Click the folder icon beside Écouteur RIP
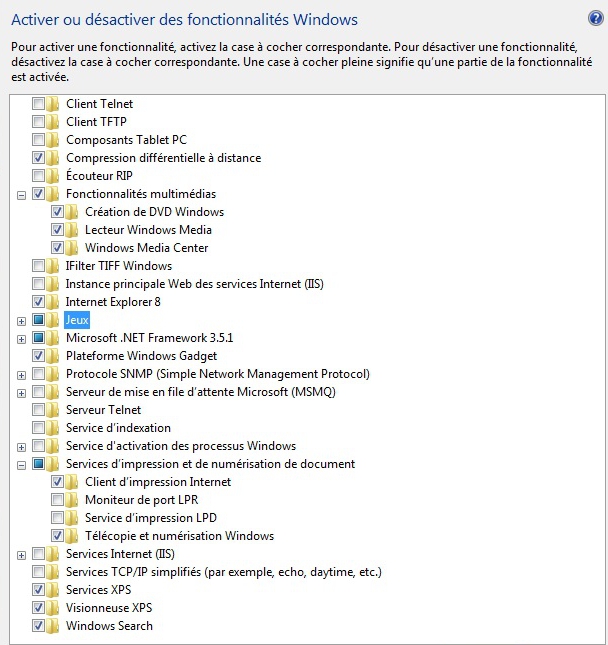Image resolution: width=608 pixels, height=645 pixels. [53, 176]
